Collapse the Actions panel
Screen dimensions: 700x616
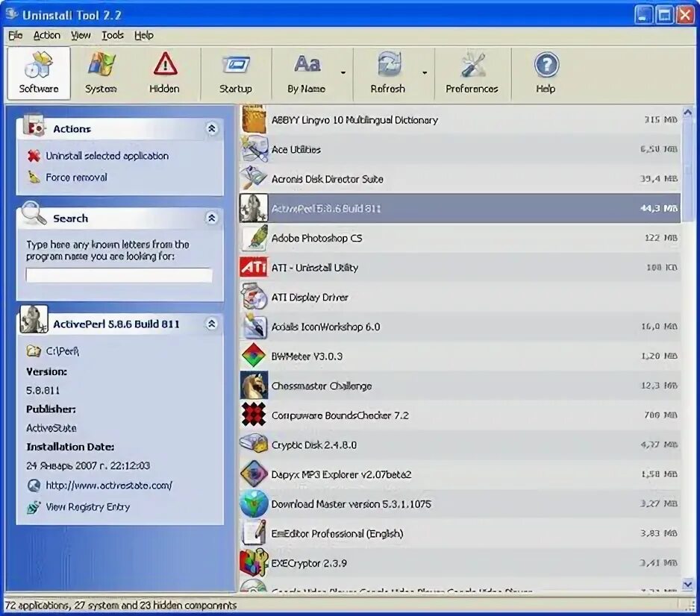(212, 128)
